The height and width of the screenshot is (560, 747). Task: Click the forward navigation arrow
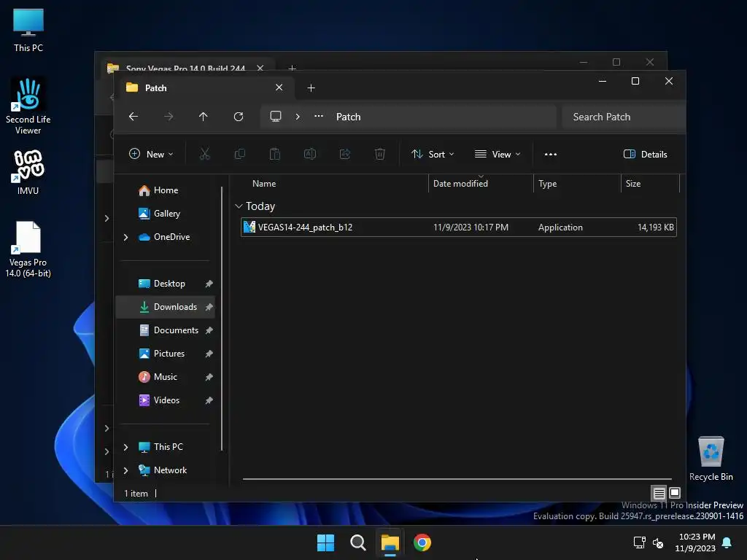point(169,117)
